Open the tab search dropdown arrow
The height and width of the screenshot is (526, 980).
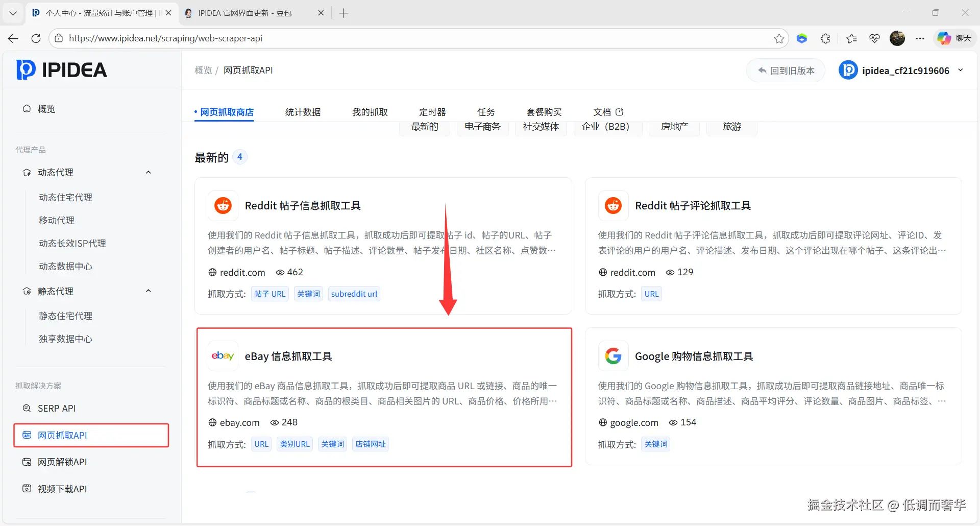[13, 13]
